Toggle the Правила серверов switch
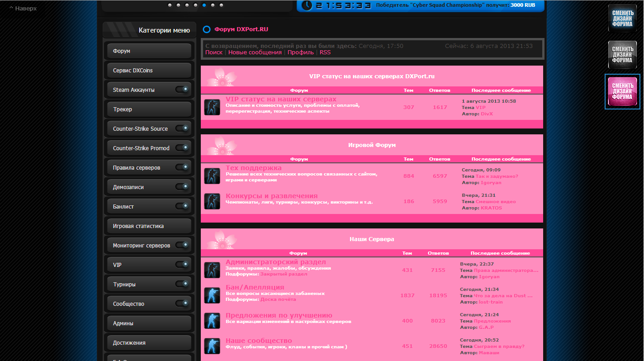 [182, 167]
